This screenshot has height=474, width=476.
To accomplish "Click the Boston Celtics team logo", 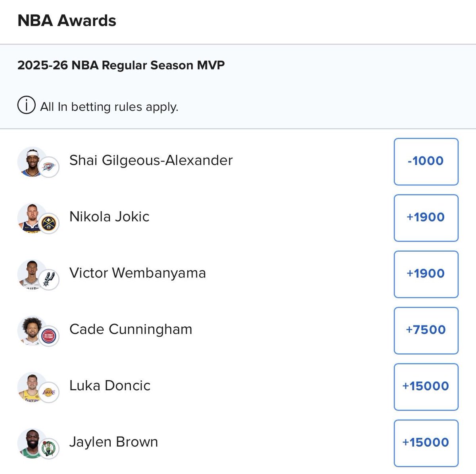I will [x=49, y=449].
